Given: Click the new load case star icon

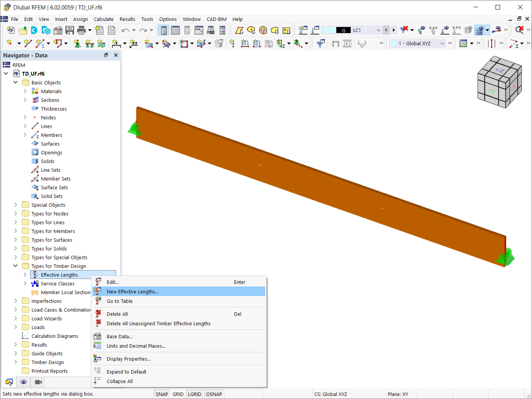Looking at the screenshot, I should [303, 30].
